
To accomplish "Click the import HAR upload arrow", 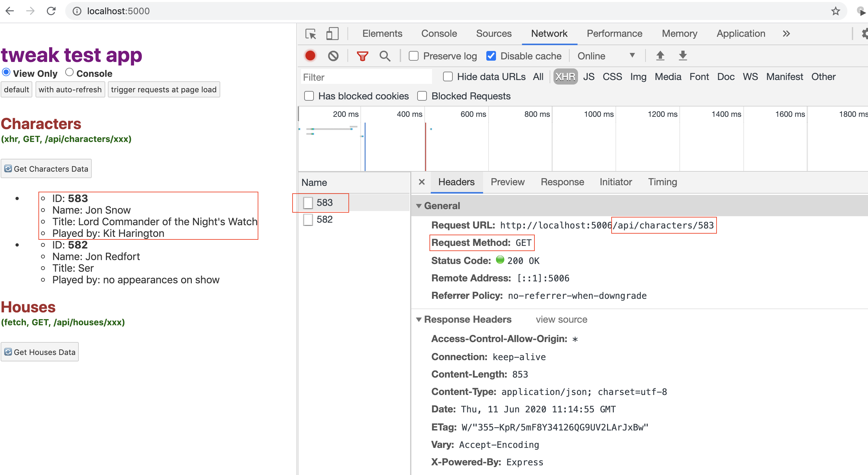I will (x=660, y=56).
